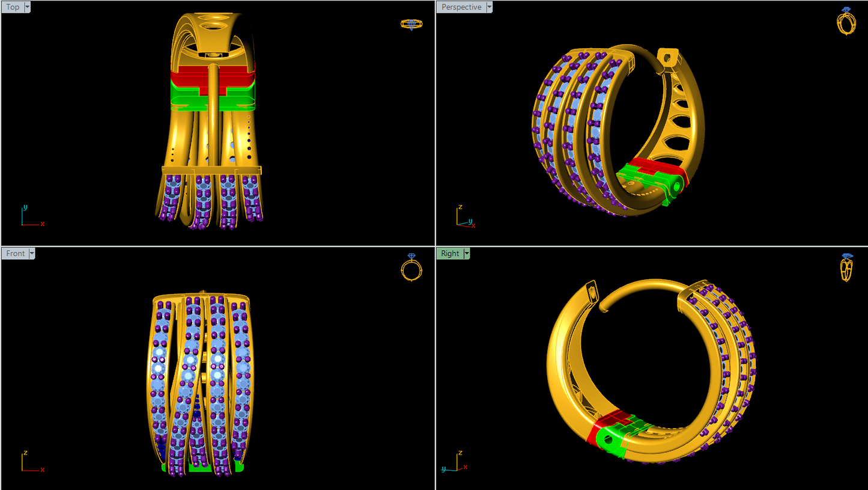The width and height of the screenshot is (868, 490).
Task: Click the ring view icon in Perspective viewport
Action: (x=846, y=21)
